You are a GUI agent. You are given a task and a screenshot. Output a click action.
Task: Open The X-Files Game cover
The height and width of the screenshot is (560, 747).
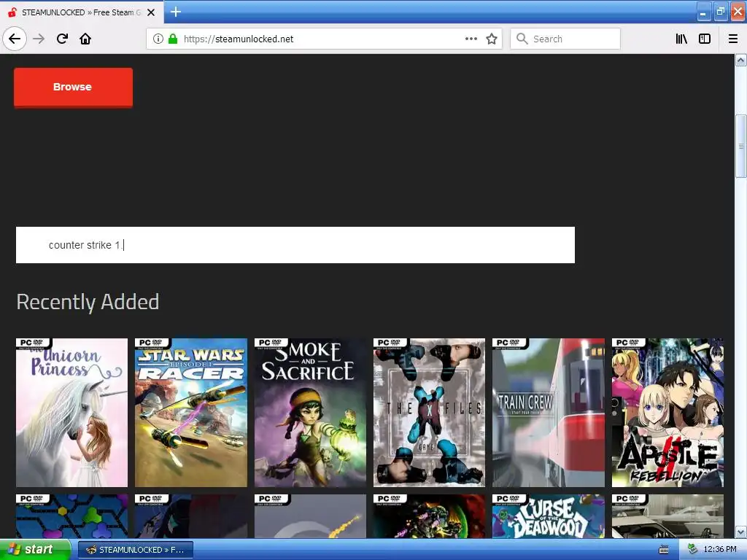pyautogui.click(x=429, y=413)
